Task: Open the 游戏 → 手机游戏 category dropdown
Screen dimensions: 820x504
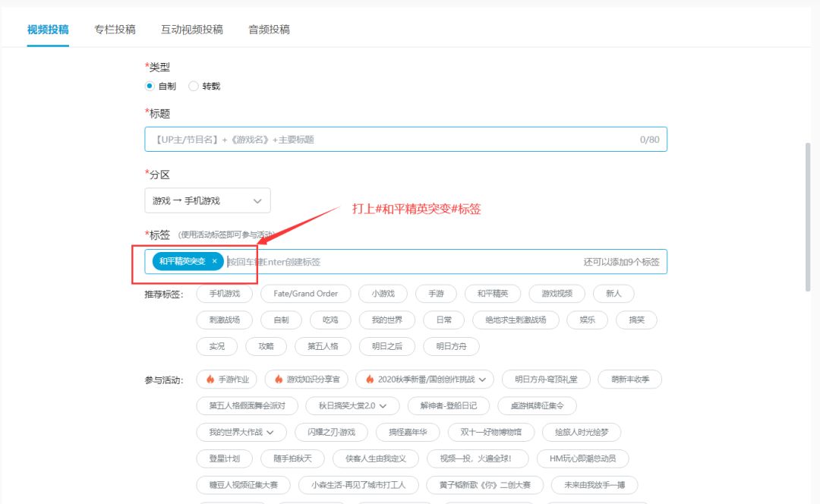Action: pyautogui.click(x=207, y=200)
